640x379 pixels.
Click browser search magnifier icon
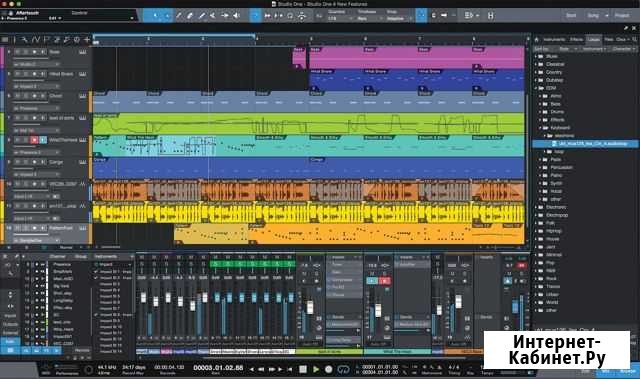click(x=635, y=40)
